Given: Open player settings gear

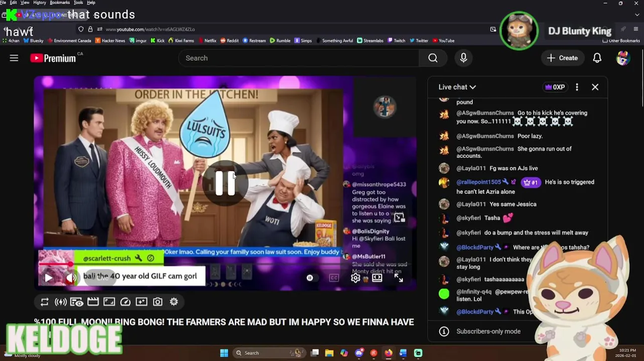Looking at the screenshot, I should (355, 278).
